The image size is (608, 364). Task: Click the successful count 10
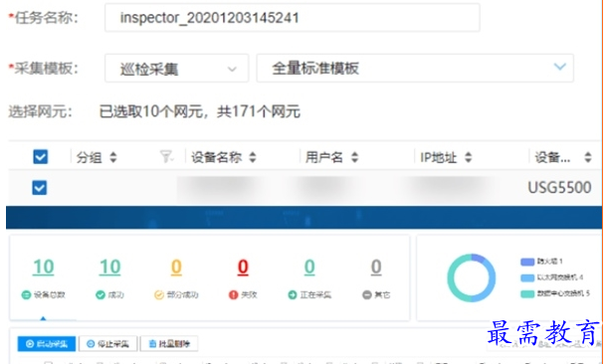[x=110, y=268]
